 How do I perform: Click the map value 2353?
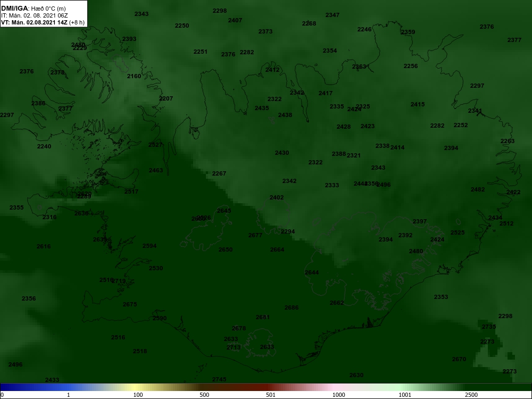(x=441, y=297)
